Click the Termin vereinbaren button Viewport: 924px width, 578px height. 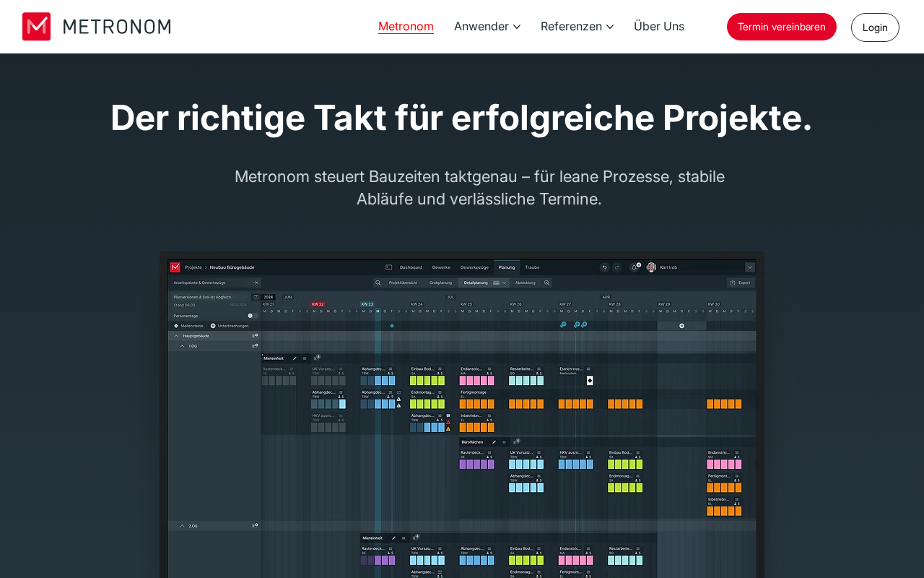(x=782, y=27)
